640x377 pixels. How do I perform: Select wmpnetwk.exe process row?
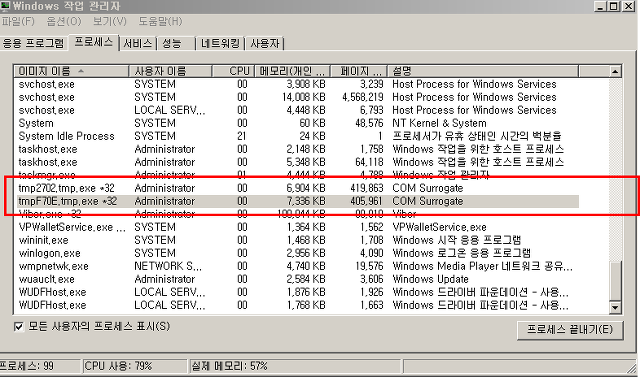298,266
